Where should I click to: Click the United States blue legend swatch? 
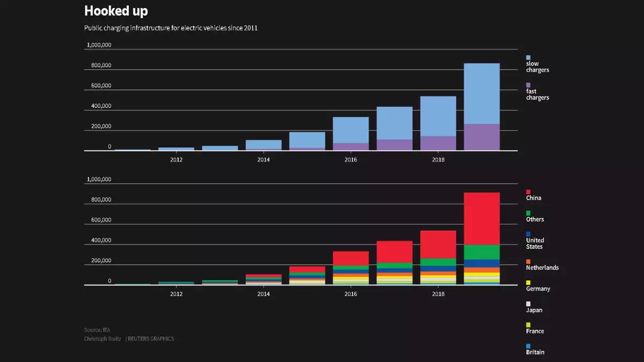pos(528,234)
